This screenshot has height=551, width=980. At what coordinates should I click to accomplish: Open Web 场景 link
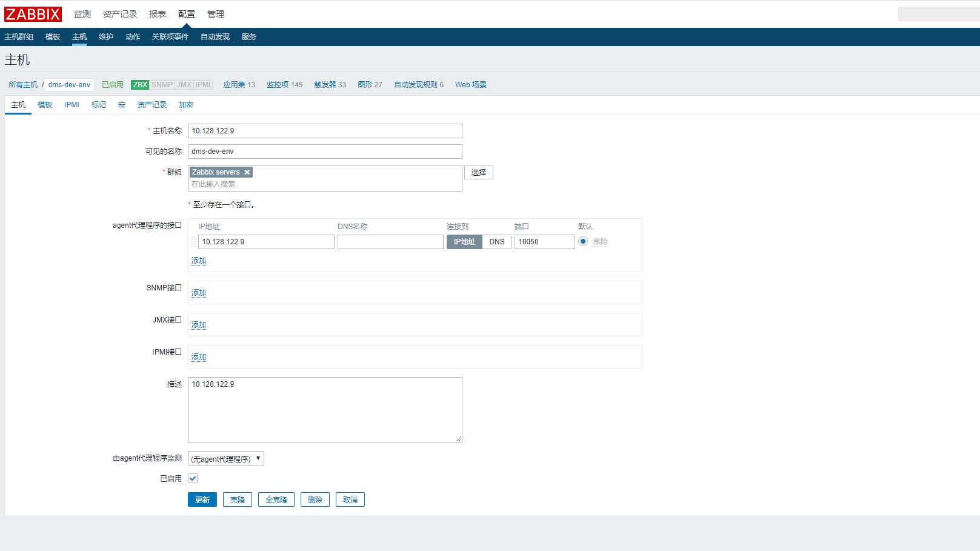click(x=471, y=85)
